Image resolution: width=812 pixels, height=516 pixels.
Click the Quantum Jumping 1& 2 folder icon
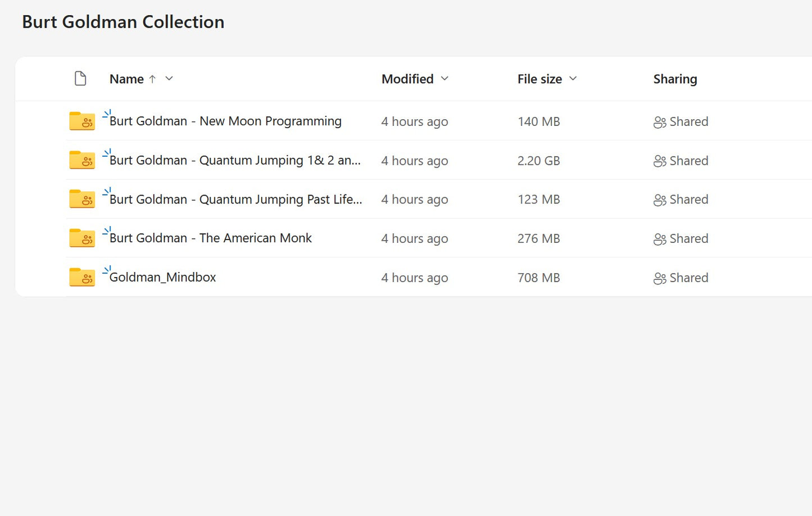click(81, 160)
